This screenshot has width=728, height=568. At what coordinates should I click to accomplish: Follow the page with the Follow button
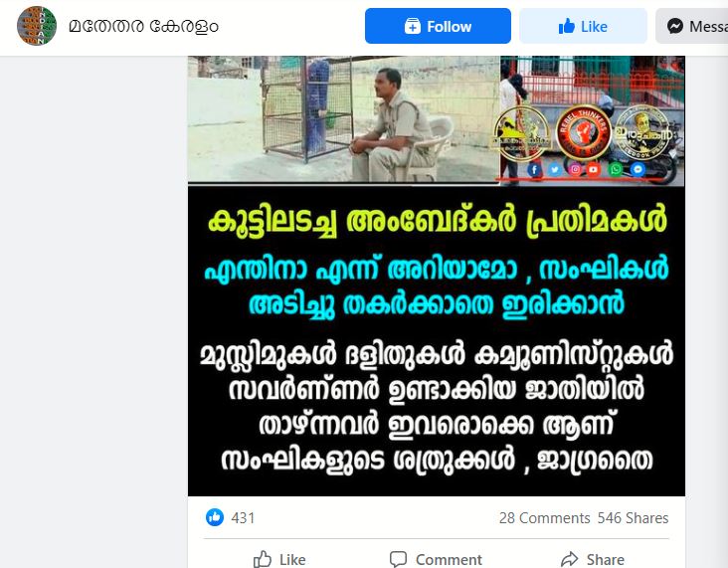(x=438, y=26)
